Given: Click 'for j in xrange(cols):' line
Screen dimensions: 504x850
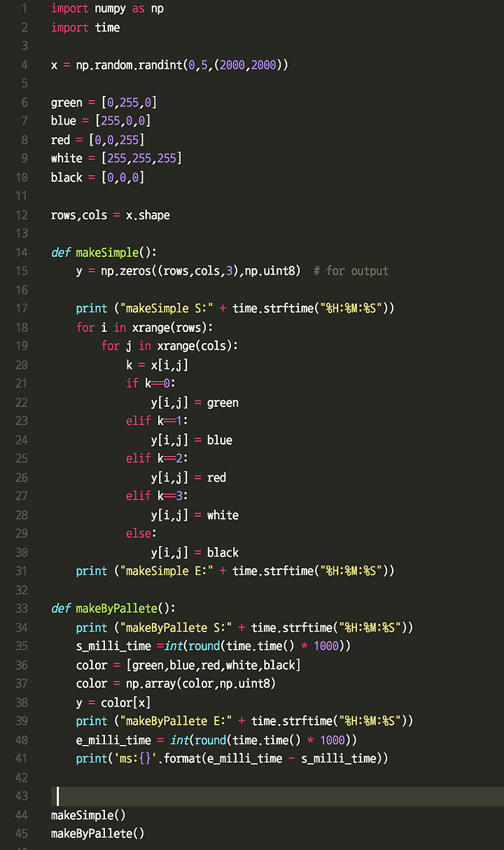Looking at the screenshot, I should [x=169, y=346].
